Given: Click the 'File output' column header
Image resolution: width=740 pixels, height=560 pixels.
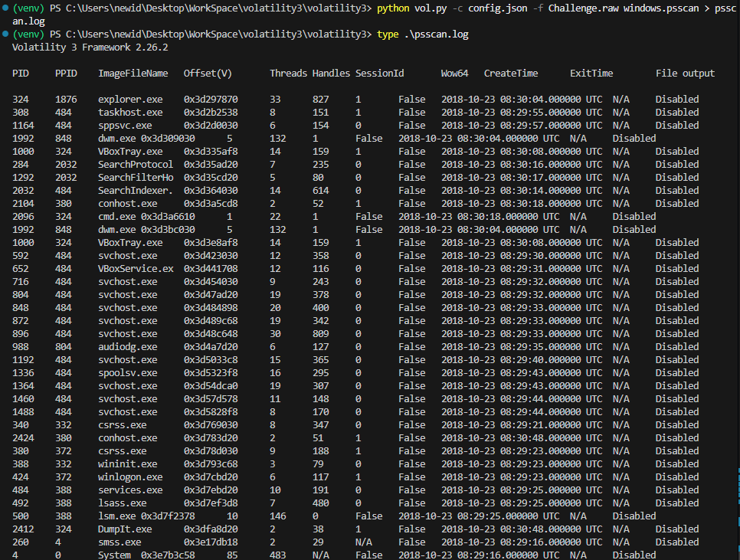Looking at the screenshot, I should click(x=685, y=73).
